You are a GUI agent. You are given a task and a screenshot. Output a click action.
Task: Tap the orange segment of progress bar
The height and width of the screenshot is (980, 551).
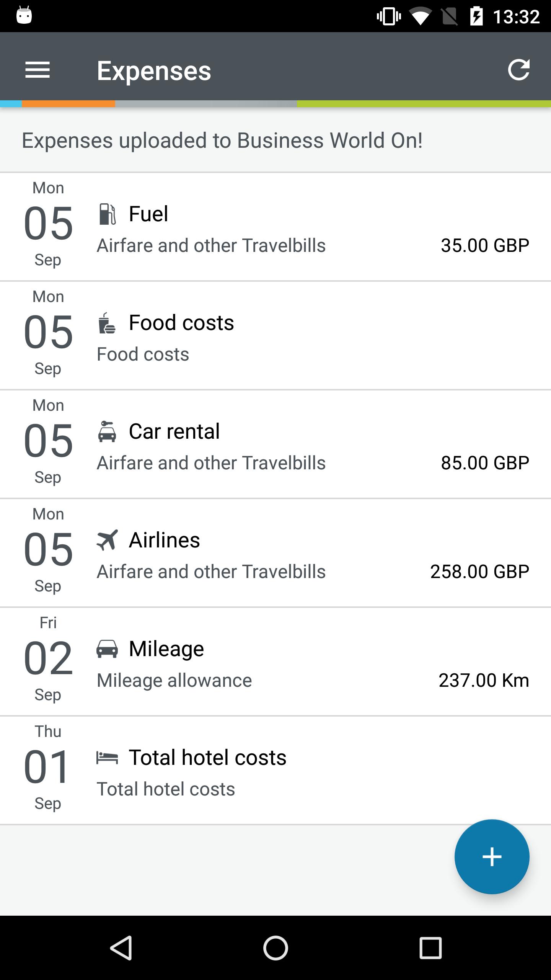point(68,104)
